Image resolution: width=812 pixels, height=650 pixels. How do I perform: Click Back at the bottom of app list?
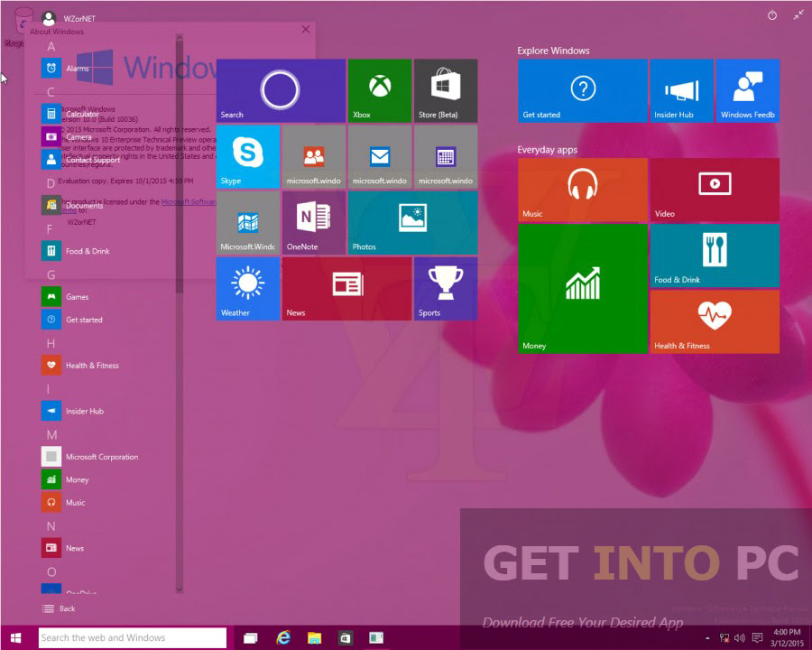pos(59,608)
